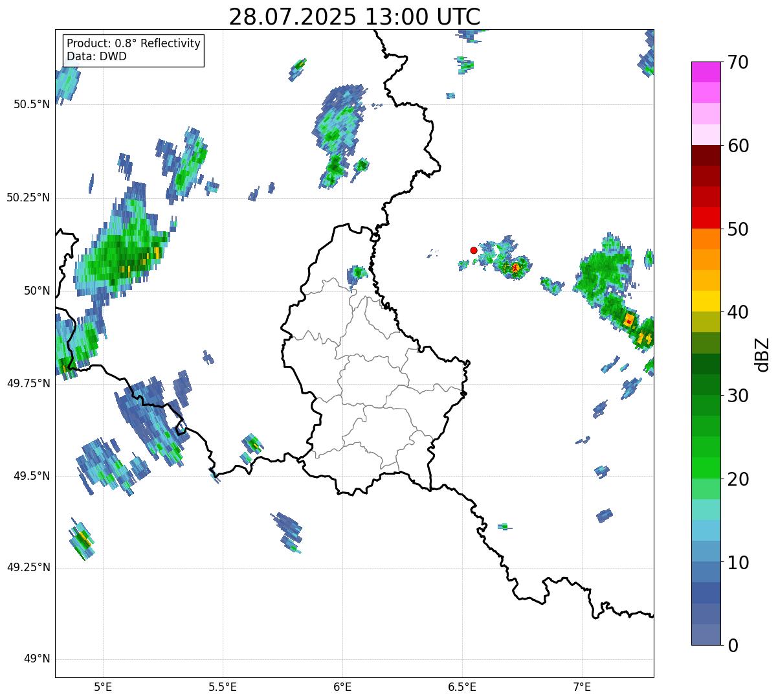Click the 50.5°N latitude label
Image resolution: width=778 pixels, height=700 pixels.
coord(32,104)
